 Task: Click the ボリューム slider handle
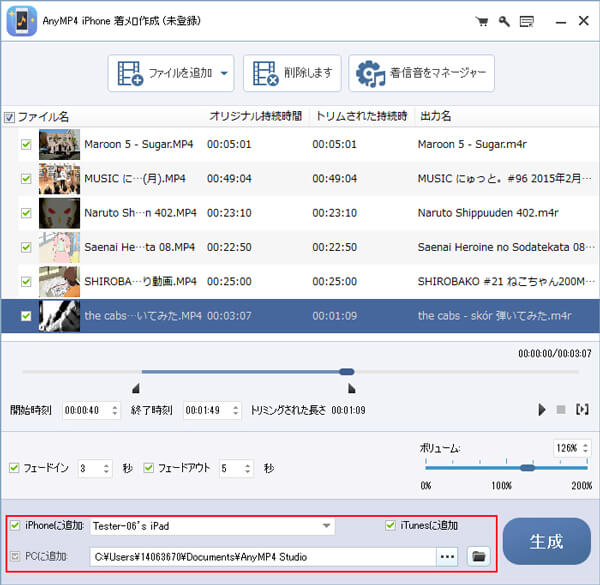pos(528,467)
